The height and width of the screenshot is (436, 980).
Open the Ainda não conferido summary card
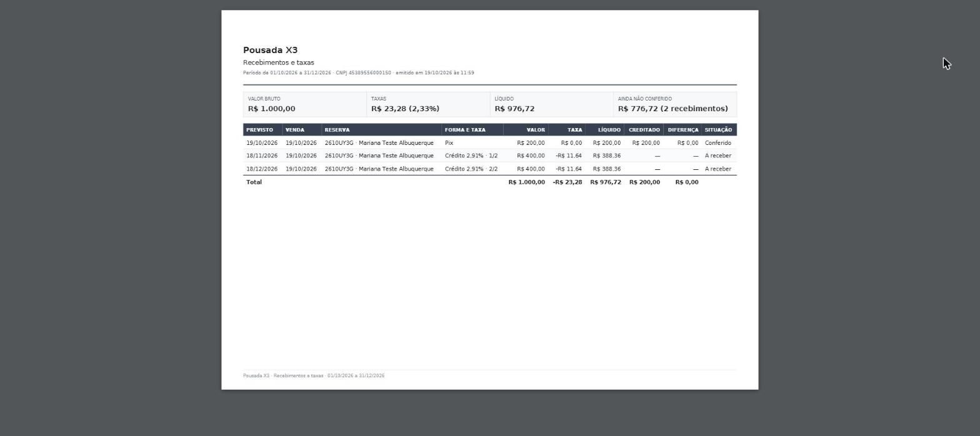click(675, 104)
